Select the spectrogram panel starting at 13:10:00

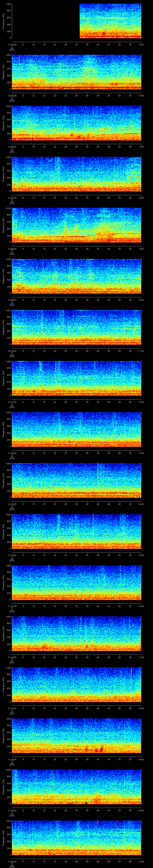click(x=77, y=327)
